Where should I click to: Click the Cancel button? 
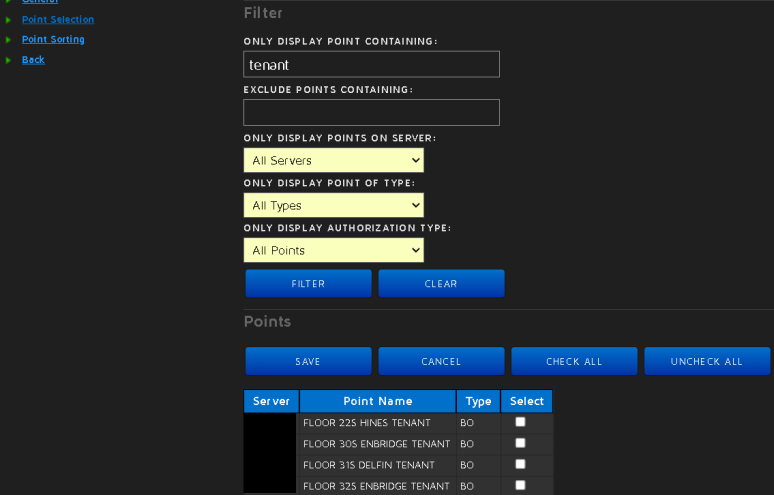441,361
